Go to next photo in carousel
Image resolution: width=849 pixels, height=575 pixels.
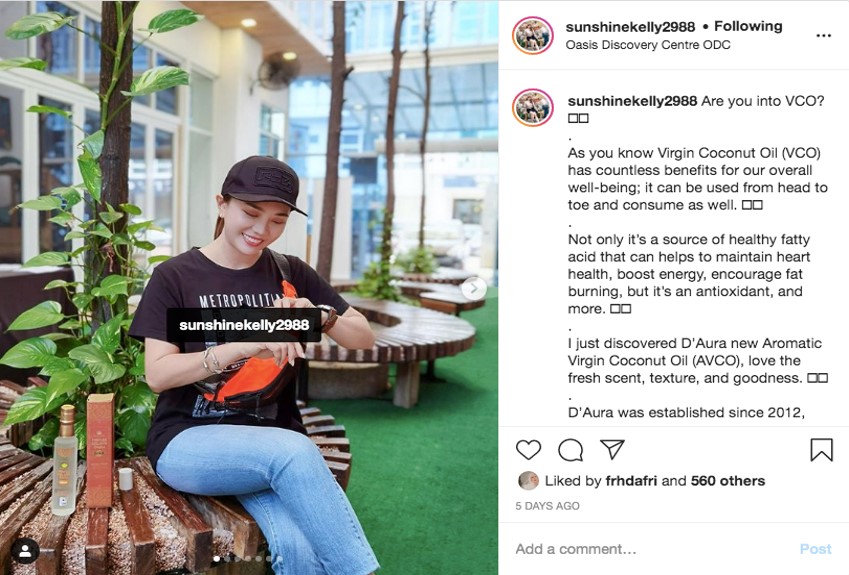pyautogui.click(x=474, y=289)
